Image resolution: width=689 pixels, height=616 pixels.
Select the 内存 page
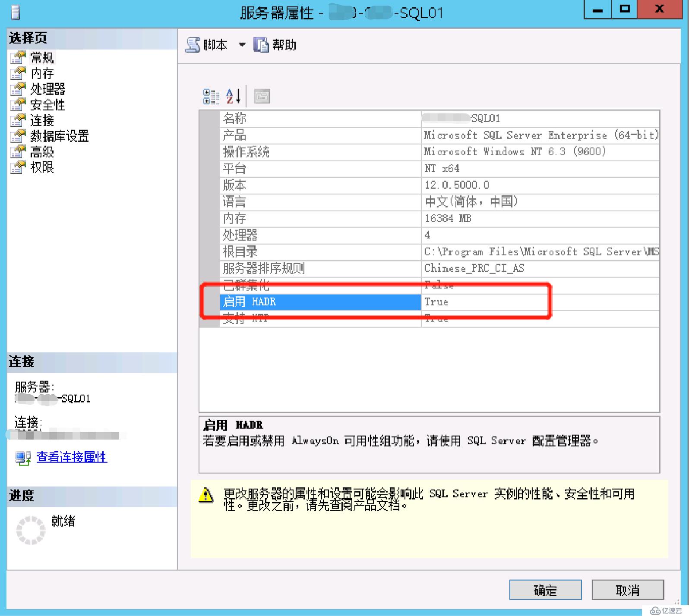(42, 73)
